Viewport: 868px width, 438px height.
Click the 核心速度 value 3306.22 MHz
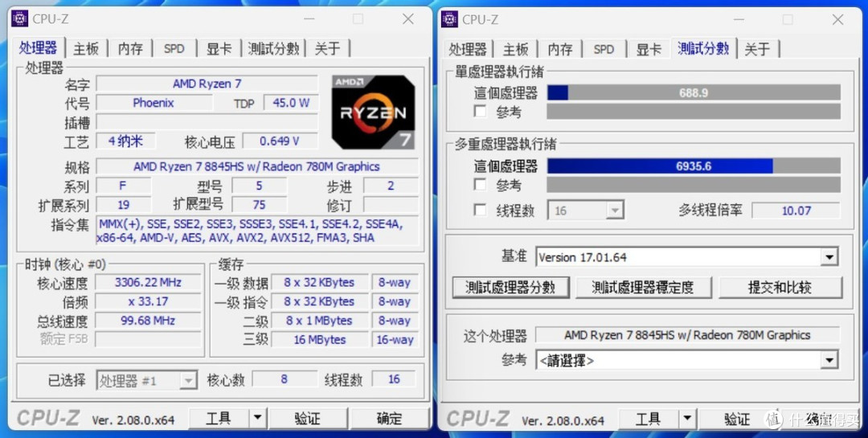pos(148,282)
